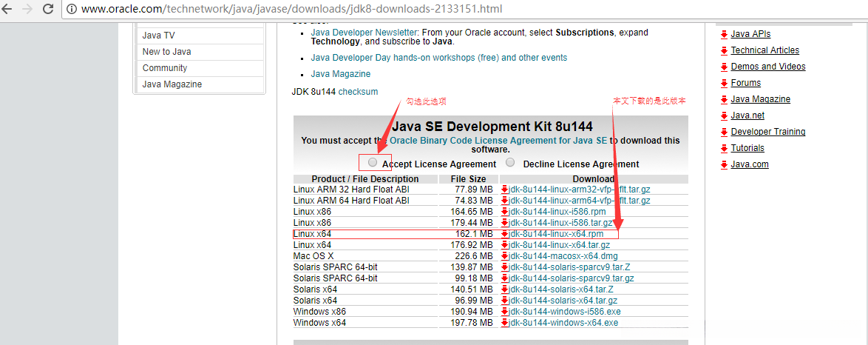Click red arrow icon beside Java.com

click(x=724, y=165)
